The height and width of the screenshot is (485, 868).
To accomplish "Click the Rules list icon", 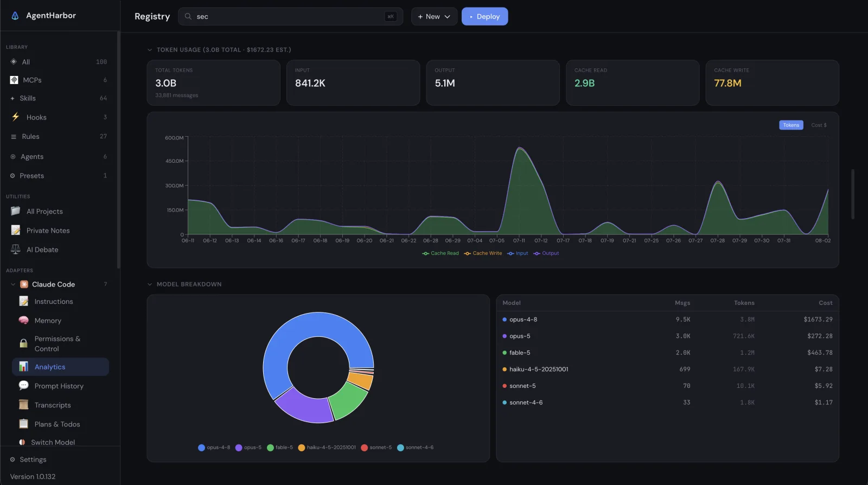I will 14,137.
